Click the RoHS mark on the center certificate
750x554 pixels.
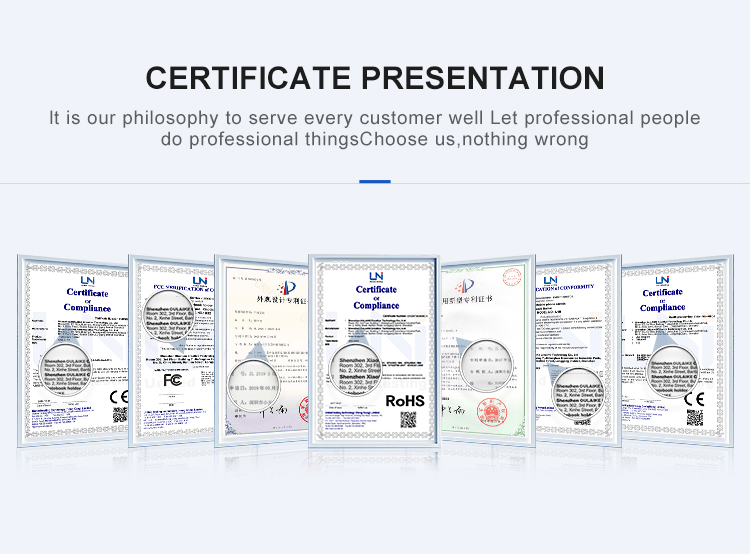(405, 401)
